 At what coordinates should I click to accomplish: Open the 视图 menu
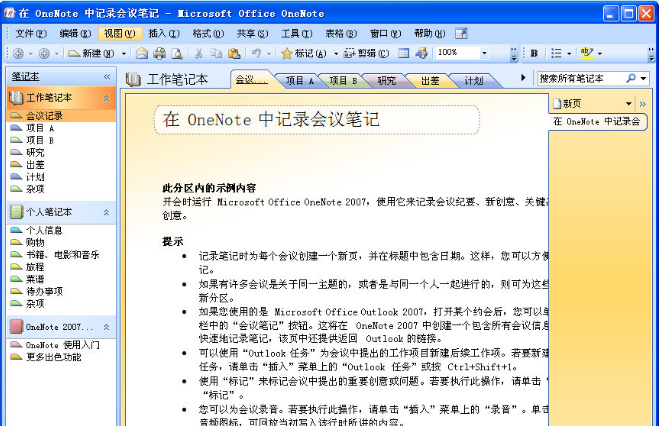(x=120, y=34)
